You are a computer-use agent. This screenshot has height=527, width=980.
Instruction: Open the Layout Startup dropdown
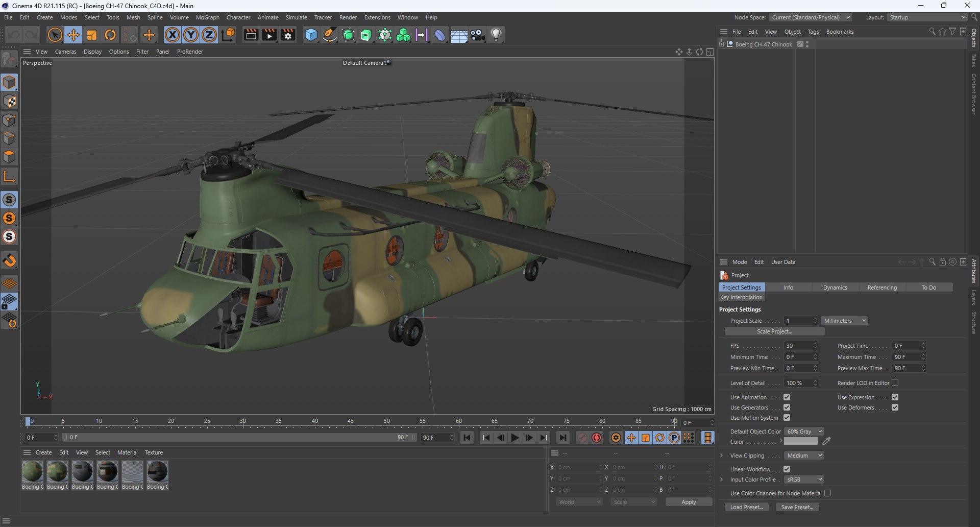click(x=926, y=17)
